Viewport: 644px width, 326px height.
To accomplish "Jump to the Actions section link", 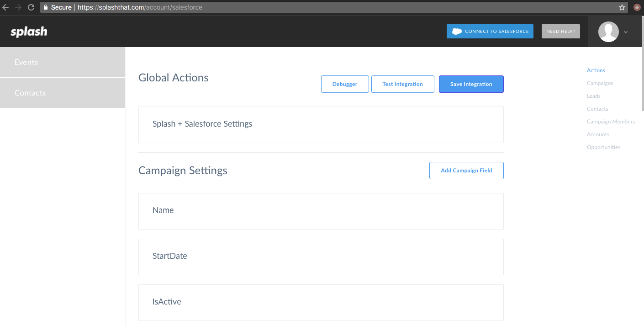I will coord(596,70).
